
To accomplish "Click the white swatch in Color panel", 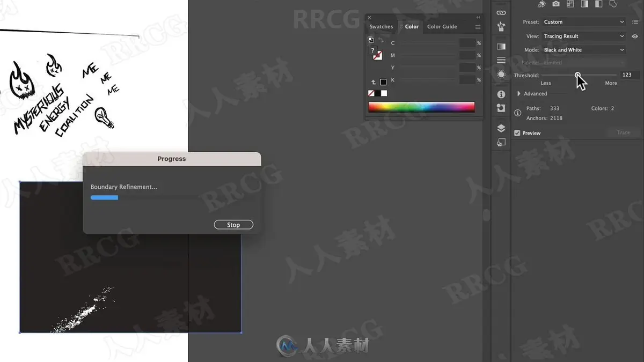I will coord(384,93).
